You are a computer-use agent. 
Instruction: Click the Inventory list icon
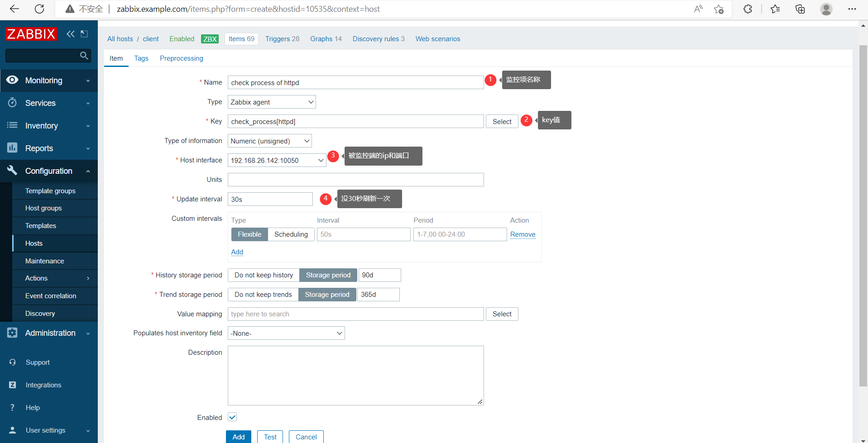click(12, 125)
